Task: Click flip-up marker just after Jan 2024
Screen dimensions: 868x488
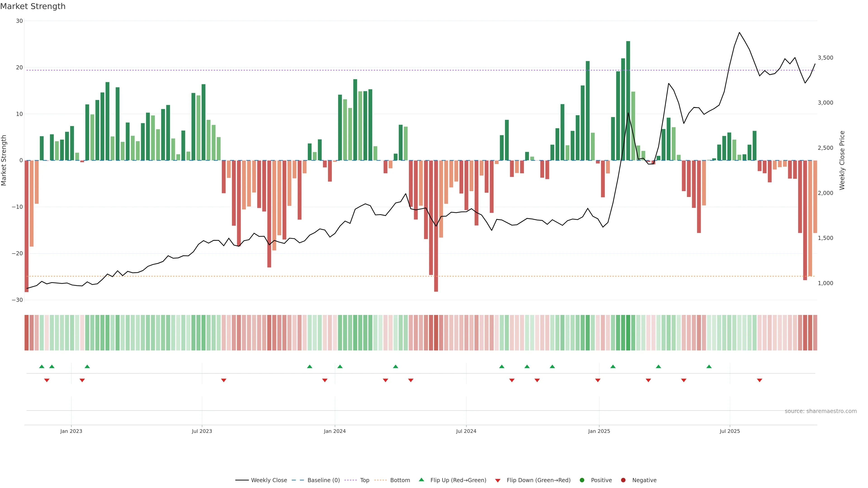Action: (340, 366)
